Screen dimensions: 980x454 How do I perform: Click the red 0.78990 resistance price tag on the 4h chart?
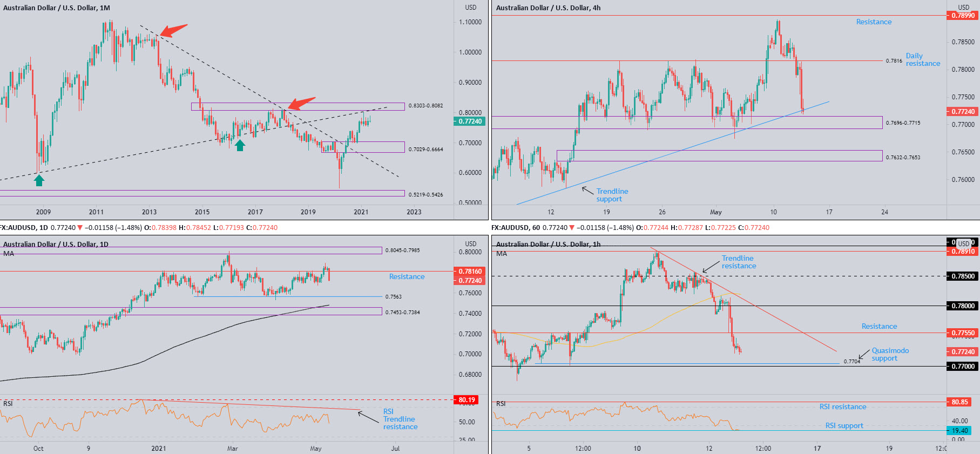click(x=963, y=16)
